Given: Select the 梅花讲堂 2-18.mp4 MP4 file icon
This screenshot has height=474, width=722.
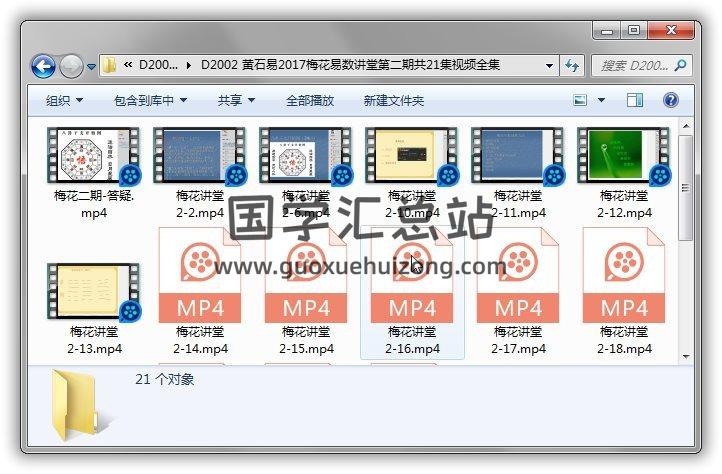Looking at the screenshot, I should tap(623, 275).
